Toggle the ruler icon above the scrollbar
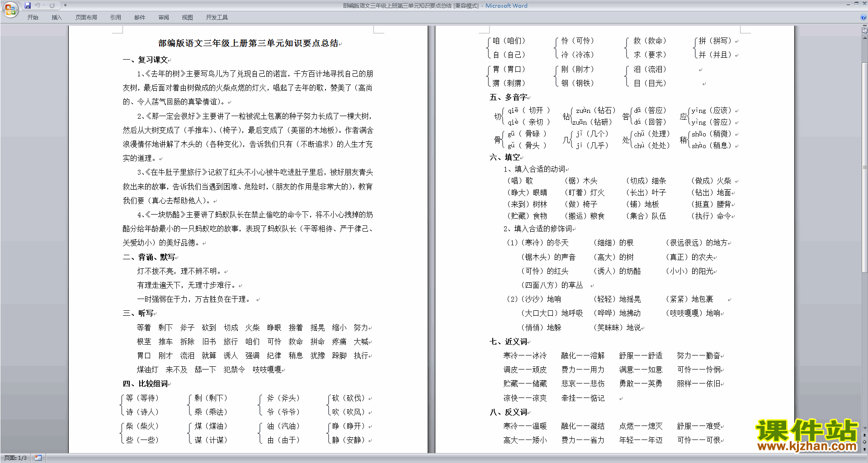Image resolution: width=868 pixels, height=463 pixels. [865, 30]
